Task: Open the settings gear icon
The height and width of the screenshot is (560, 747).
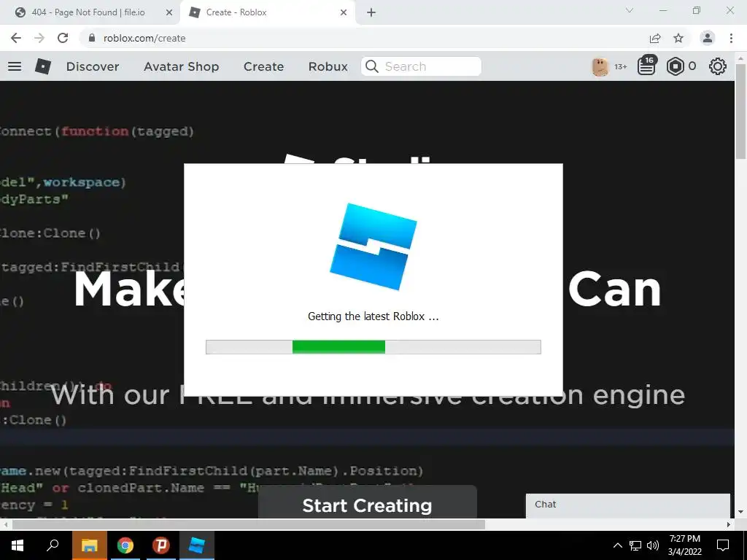Action: coord(718,66)
